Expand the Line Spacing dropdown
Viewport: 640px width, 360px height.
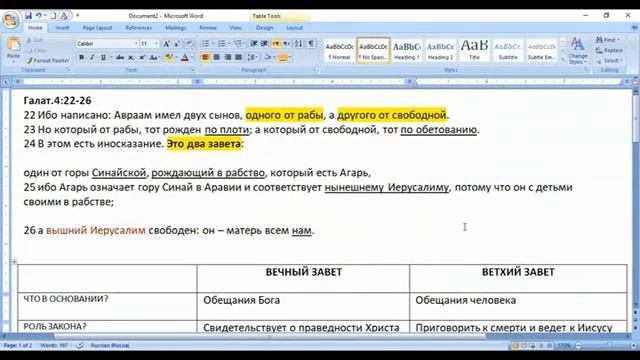253,58
